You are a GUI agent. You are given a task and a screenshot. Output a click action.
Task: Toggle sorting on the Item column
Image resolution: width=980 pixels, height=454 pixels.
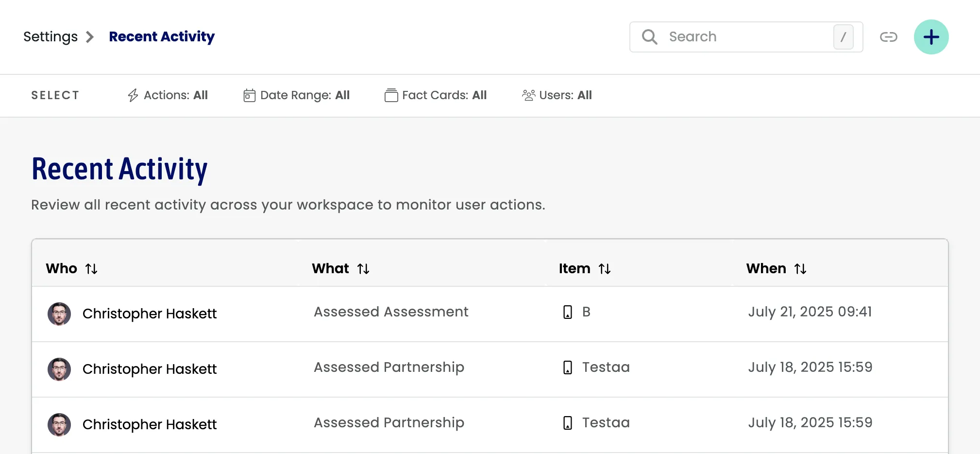pyautogui.click(x=605, y=268)
